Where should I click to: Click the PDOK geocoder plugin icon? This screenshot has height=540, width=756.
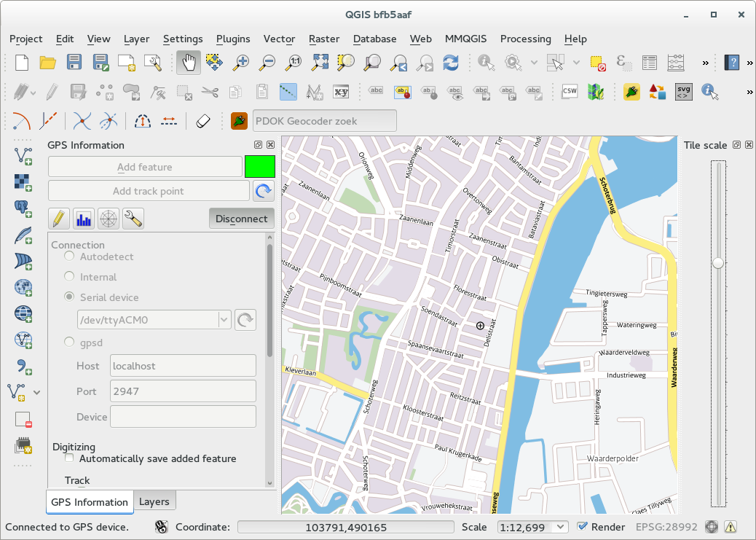click(239, 121)
